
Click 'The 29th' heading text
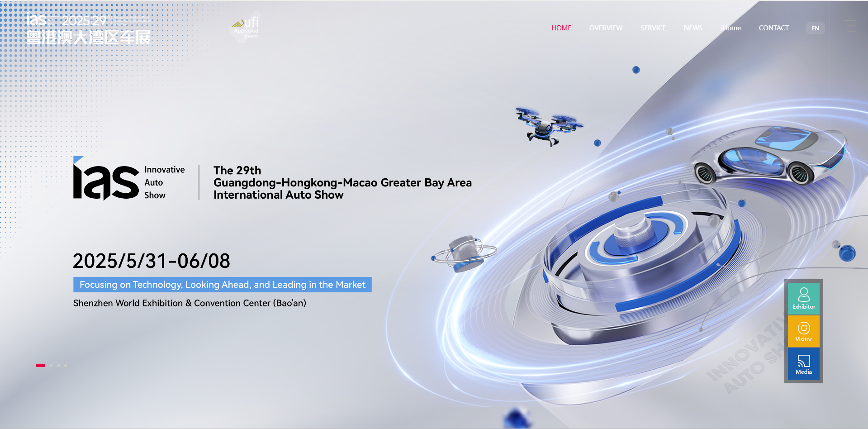(x=237, y=171)
